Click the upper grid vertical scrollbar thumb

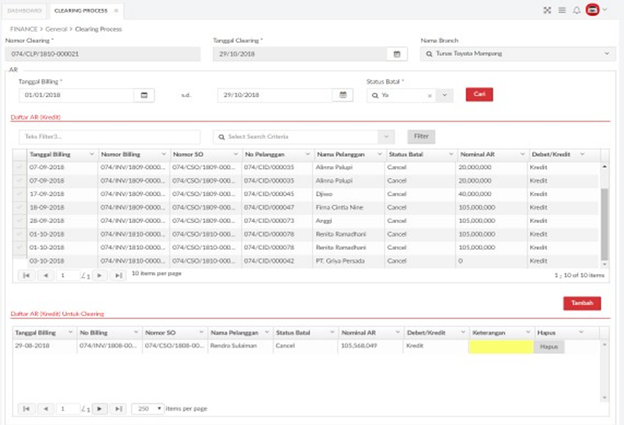(x=604, y=224)
